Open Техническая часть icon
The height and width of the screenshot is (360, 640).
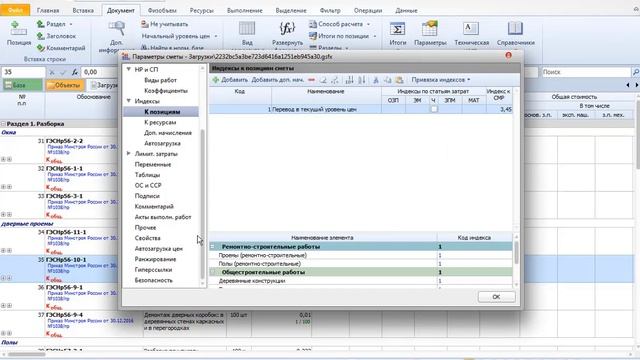click(x=471, y=29)
